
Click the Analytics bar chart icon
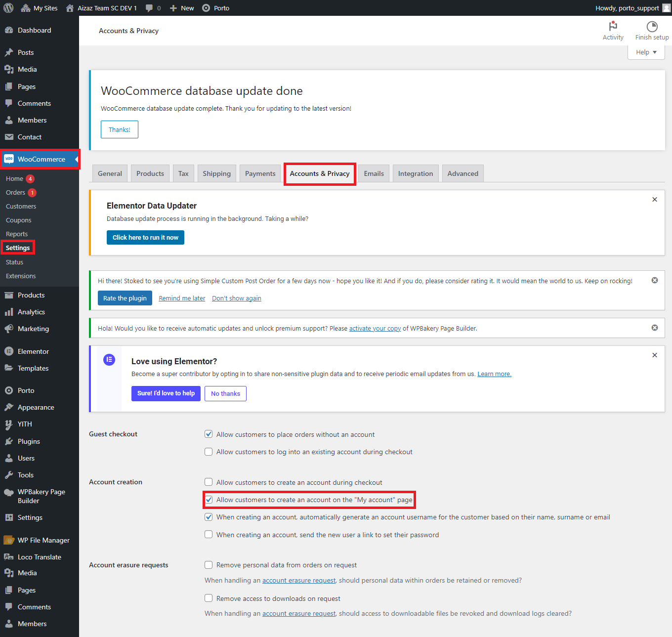coord(9,312)
